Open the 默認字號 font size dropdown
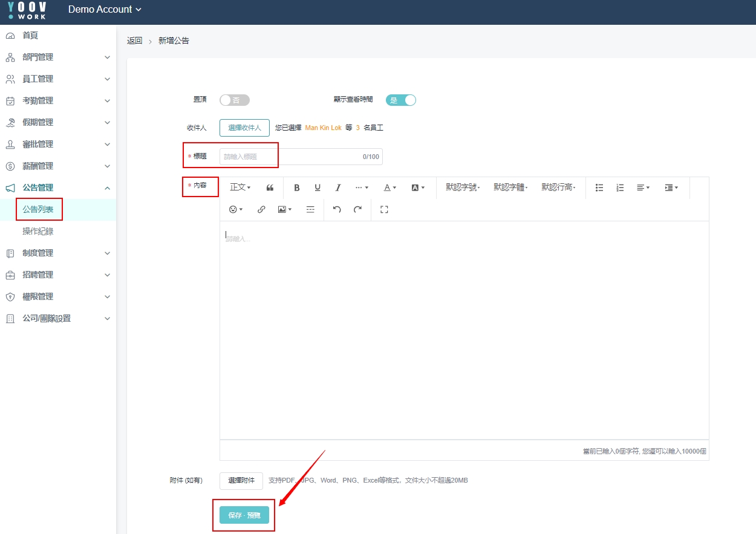The width and height of the screenshot is (756, 534). pyautogui.click(x=463, y=187)
